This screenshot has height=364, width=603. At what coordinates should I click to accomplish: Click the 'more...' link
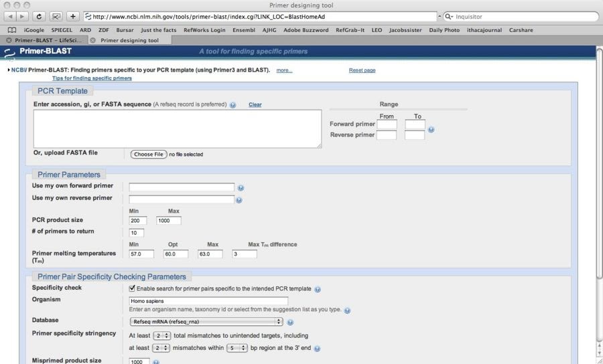coord(284,70)
